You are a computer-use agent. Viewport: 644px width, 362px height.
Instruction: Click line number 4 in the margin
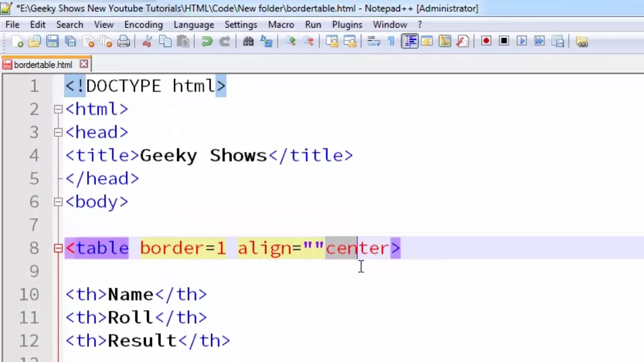pyautogui.click(x=34, y=155)
